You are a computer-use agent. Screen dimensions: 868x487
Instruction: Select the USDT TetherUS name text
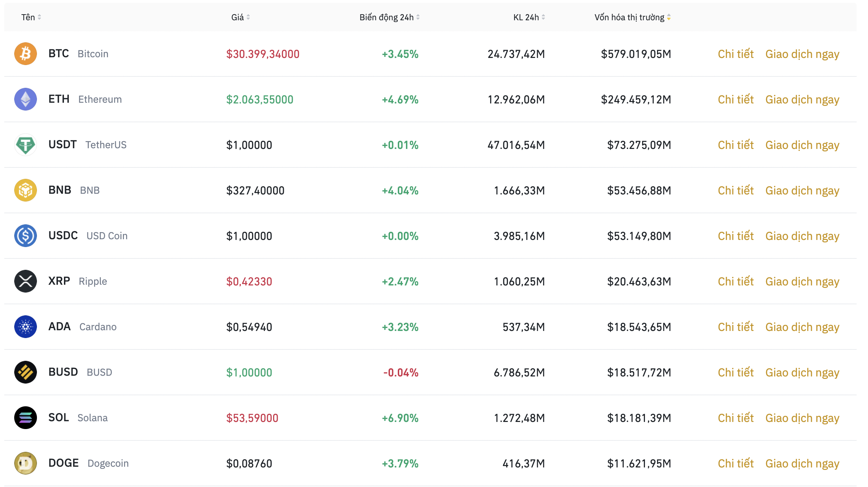coord(87,145)
